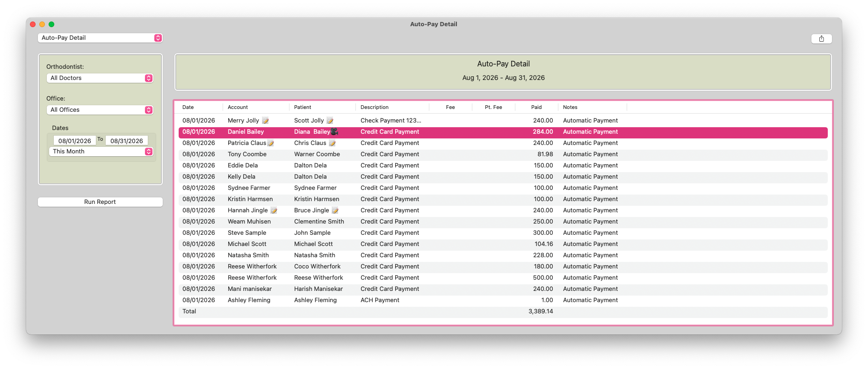Select the selected Daniel Bailey row

pyautogui.click(x=503, y=132)
